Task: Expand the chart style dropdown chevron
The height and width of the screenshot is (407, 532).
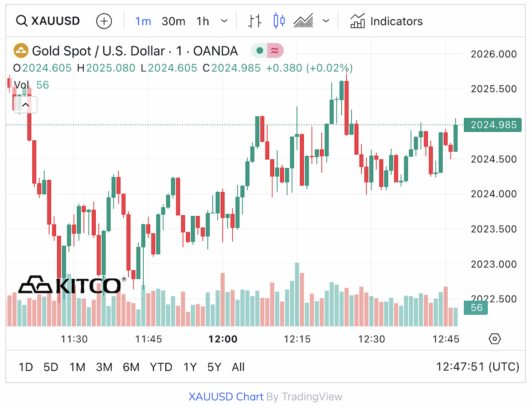Action: (326, 21)
